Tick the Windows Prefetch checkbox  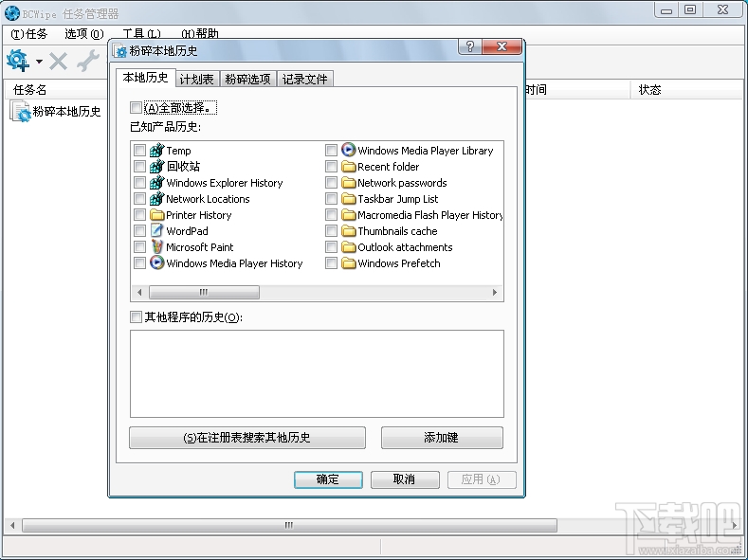331,263
